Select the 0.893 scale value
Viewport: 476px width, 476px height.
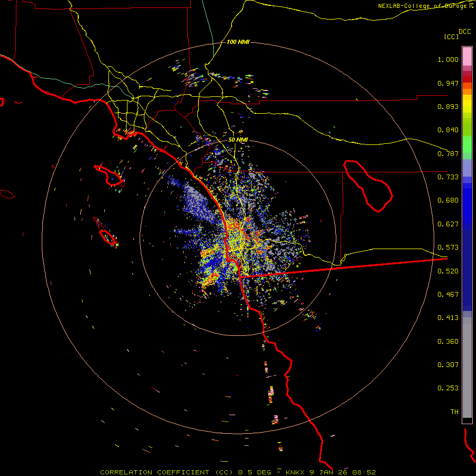point(448,106)
